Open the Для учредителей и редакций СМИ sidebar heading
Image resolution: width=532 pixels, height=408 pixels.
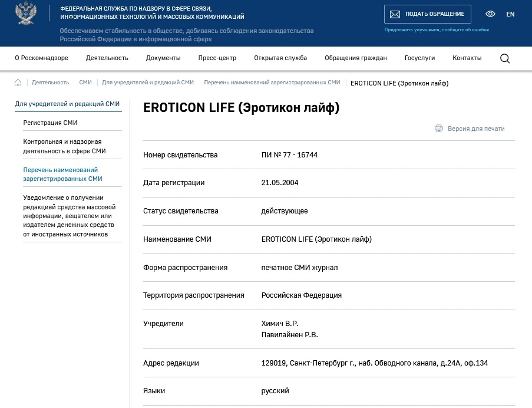[67, 104]
